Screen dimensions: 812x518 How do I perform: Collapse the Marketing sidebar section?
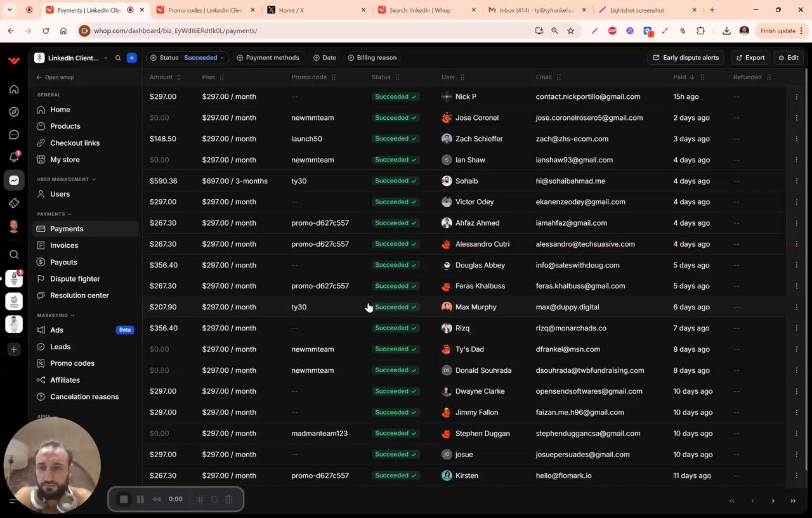(x=56, y=315)
